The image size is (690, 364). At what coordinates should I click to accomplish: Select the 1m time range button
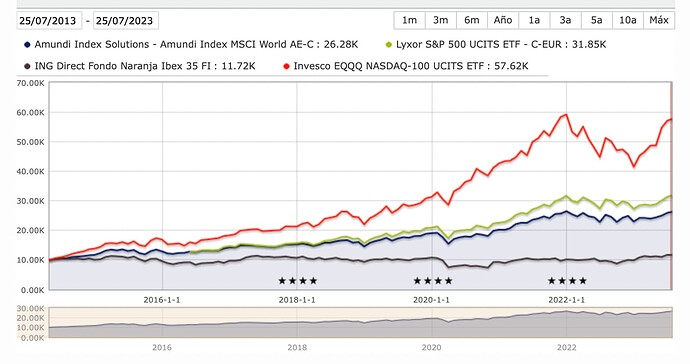[x=409, y=20]
